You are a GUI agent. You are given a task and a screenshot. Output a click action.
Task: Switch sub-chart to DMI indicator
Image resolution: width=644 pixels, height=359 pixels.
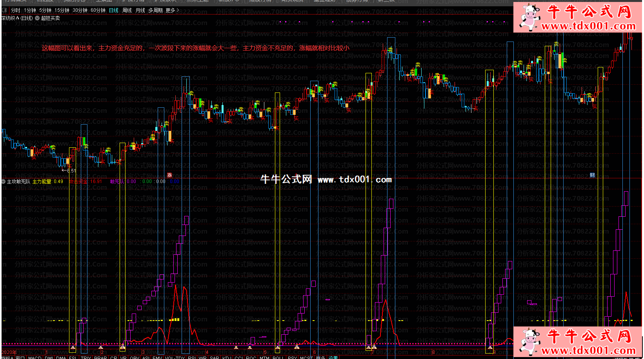coord(49,357)
